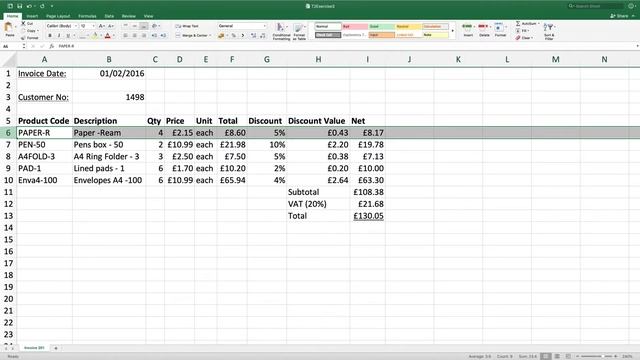The height and width of the screenshot is (360, 640).
Task: Click the Paste clipboard icon
Action: pos(8,27)
